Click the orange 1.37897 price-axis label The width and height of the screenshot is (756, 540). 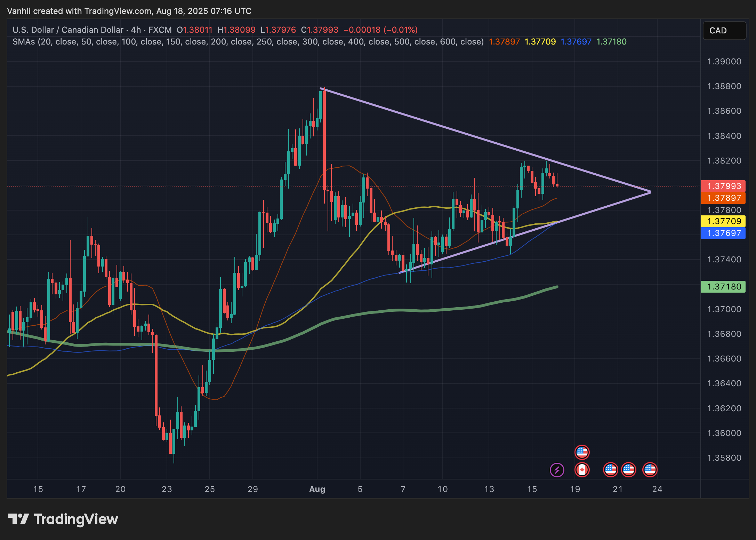click(723, 198)
